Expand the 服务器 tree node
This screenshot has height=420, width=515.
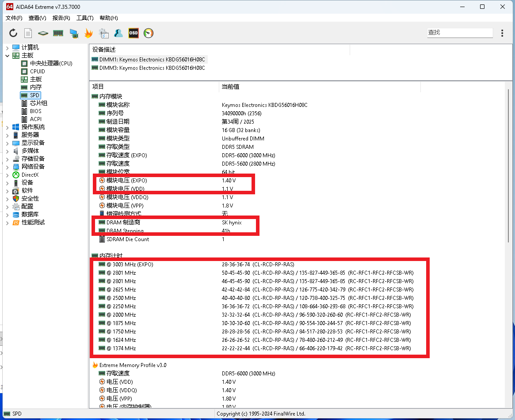(x=7, y=135)
